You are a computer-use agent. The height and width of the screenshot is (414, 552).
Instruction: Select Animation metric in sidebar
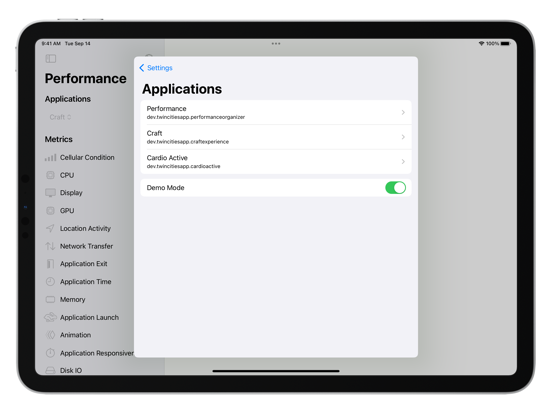click(x=75, y=335)
